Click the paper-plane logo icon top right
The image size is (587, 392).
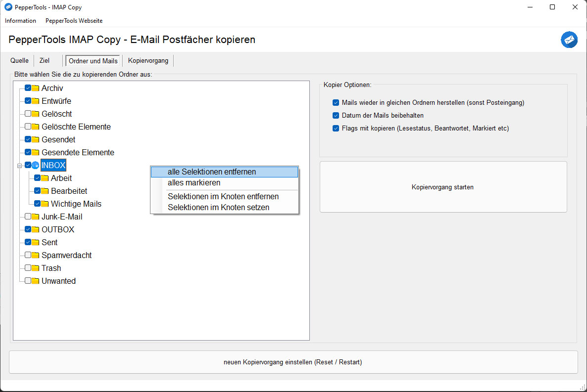569,40
